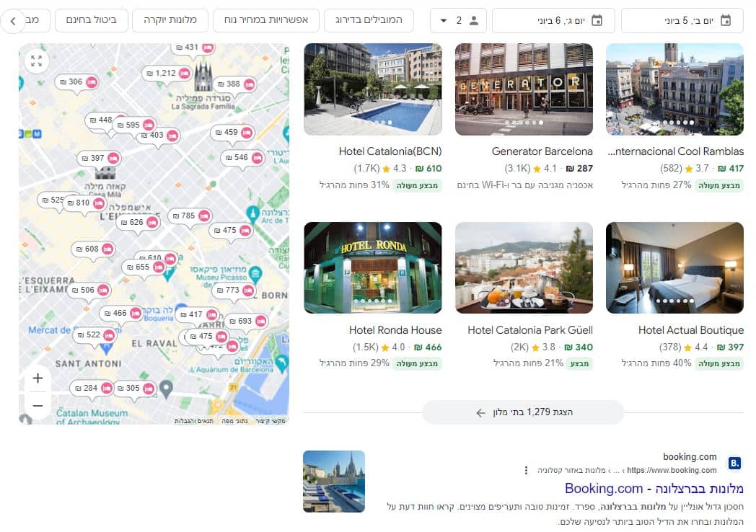Screen dimensions: 756x532
Task: Open the Generator Barcelona name link
Action: (x=542, y=151)
